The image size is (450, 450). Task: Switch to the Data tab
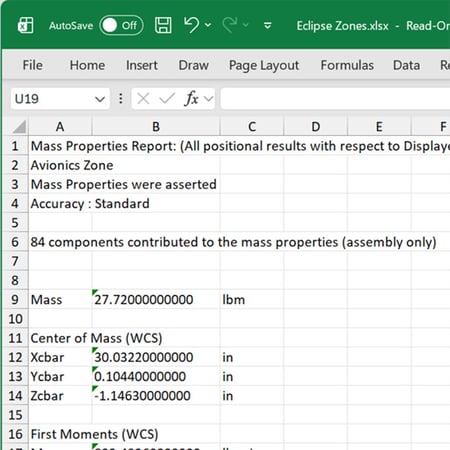(x=406, y=65)
